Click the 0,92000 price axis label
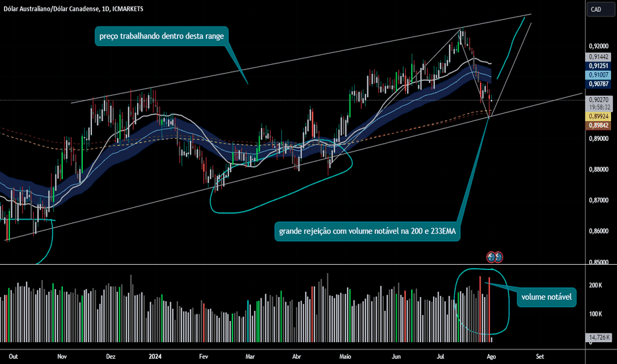Image resolution: width=617 pixels, height=364 pixels. click(598, 46)
